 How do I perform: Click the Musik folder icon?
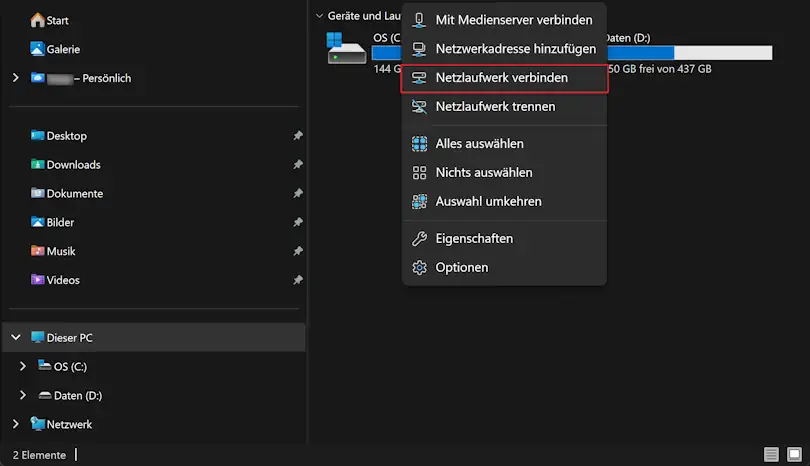point(37,251)
